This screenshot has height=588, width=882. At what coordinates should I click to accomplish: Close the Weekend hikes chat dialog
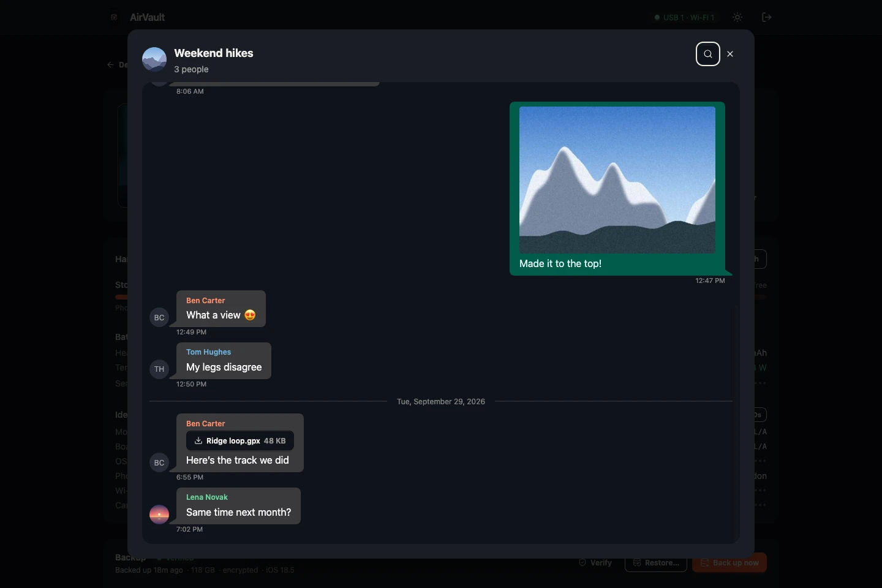point(730,54)
